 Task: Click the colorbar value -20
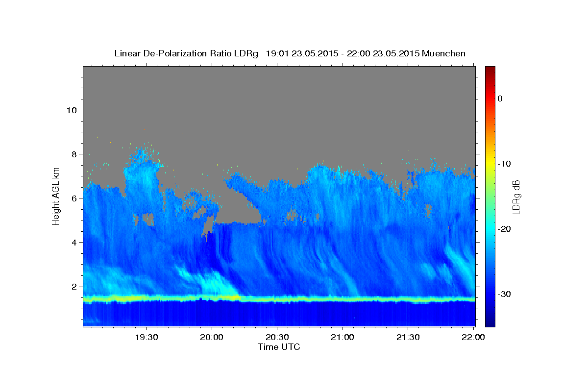click(x=505, y=229)
